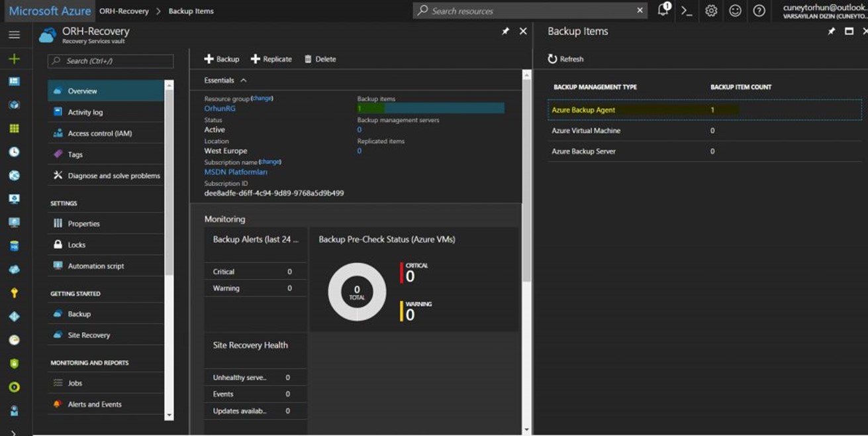Clear the Search resources box
The height and width of the screenshot is (436, 868).
pyautogui.click(x=640, y=11)
